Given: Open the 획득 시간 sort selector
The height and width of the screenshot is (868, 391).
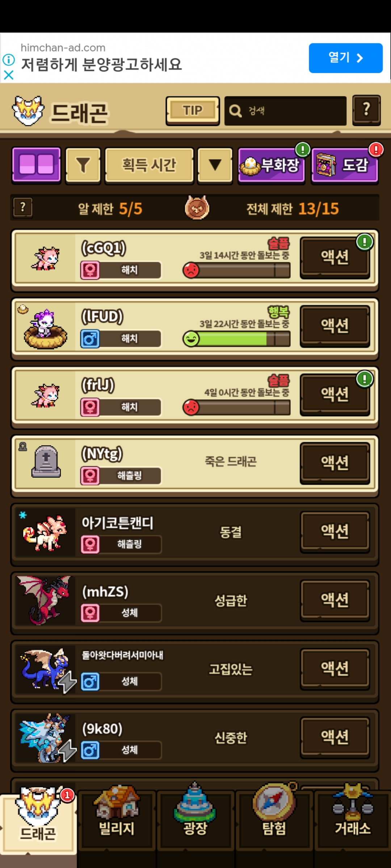Looking at the screenshot, I should click(x=149, y=165).
